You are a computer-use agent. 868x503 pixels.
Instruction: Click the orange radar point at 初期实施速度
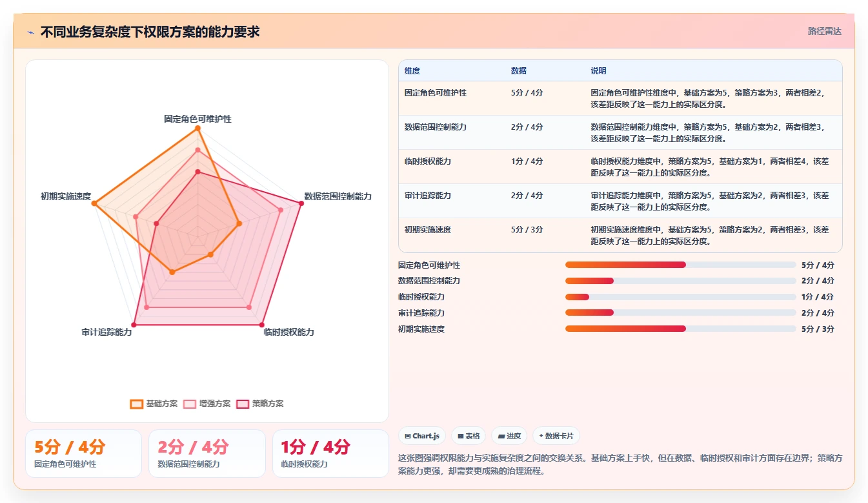pyautogui.click(x=94, y=203)
